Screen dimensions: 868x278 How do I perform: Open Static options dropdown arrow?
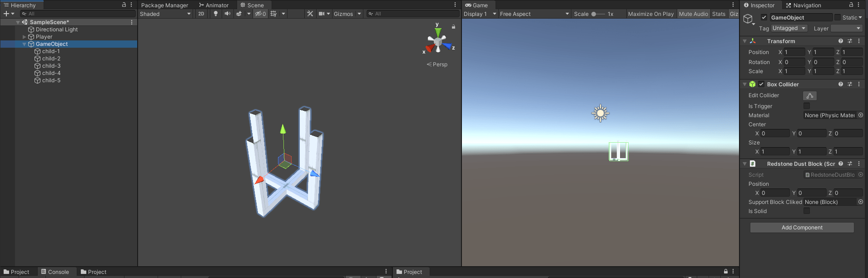tap(860, 17)
